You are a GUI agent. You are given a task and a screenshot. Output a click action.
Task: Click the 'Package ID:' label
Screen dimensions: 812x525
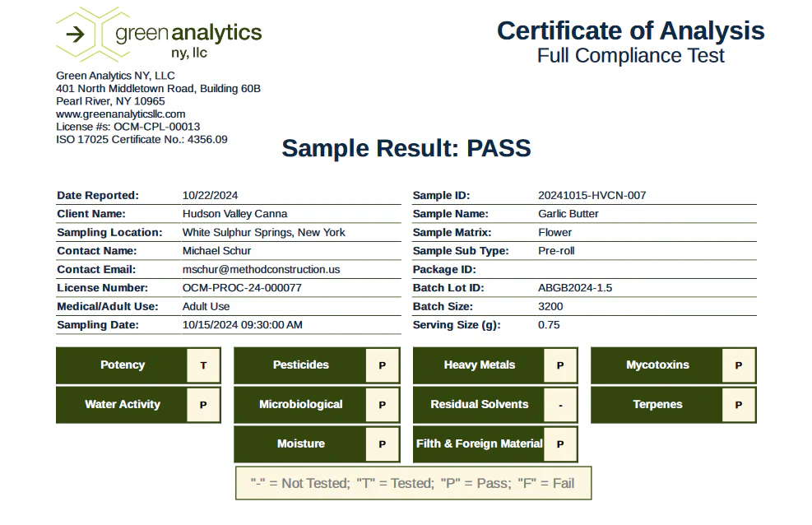(444, 269)
